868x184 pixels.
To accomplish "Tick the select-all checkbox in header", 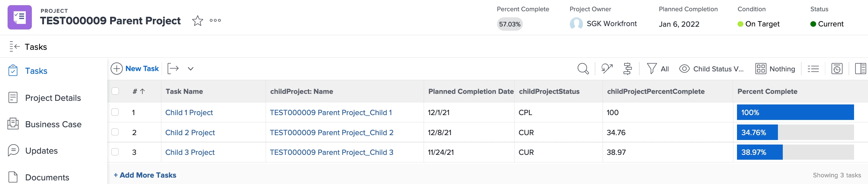I will tap(115, 91).
